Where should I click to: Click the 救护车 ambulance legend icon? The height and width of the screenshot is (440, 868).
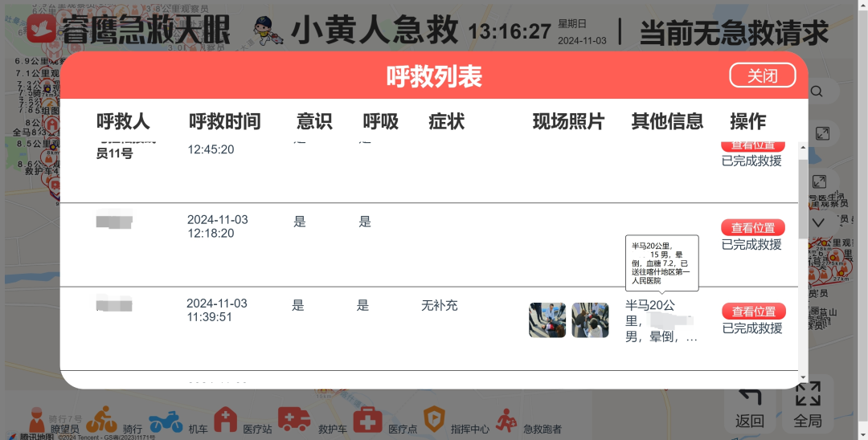[294, 420]
